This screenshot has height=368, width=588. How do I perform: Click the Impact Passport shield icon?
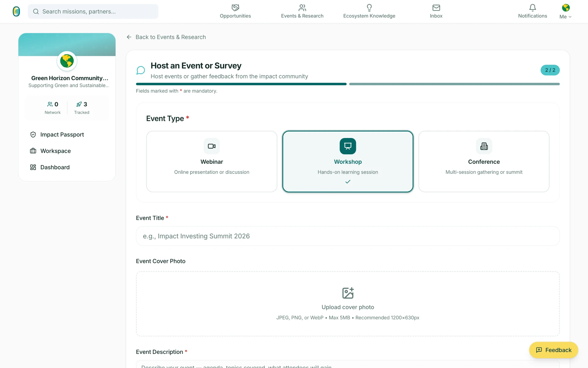click(x=33, y=135)
